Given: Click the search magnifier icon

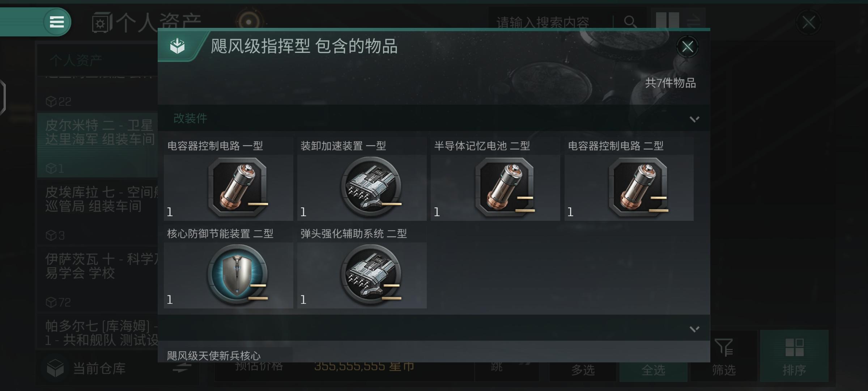Looking at the screenshot, I should (630, 22).
